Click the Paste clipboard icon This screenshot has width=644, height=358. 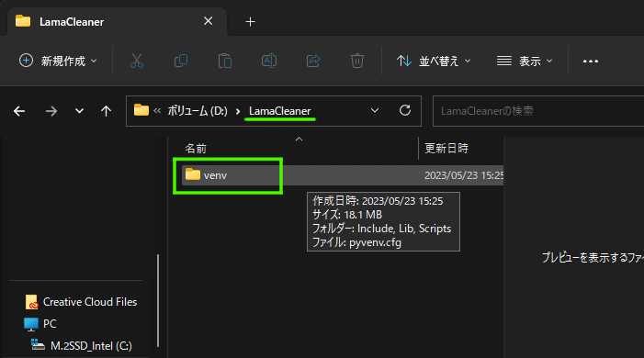[x=225, y=61]
